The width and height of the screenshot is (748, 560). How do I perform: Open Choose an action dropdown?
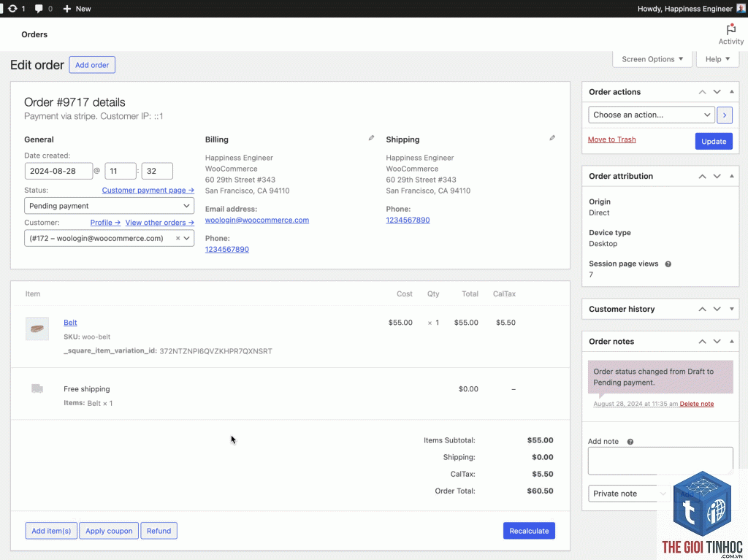click(x=651, y=115)
